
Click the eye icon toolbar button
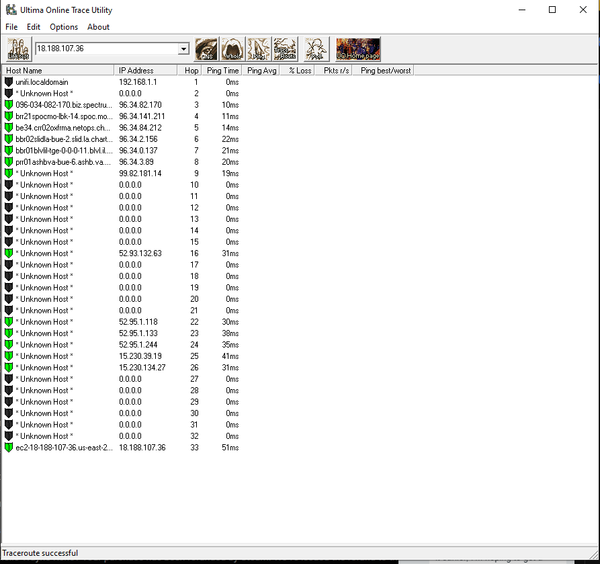coord(207,49)
